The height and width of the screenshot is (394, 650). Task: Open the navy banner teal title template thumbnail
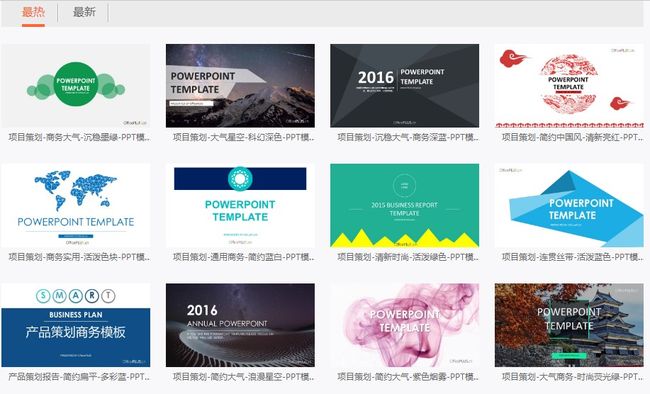(x=240, y=206)
